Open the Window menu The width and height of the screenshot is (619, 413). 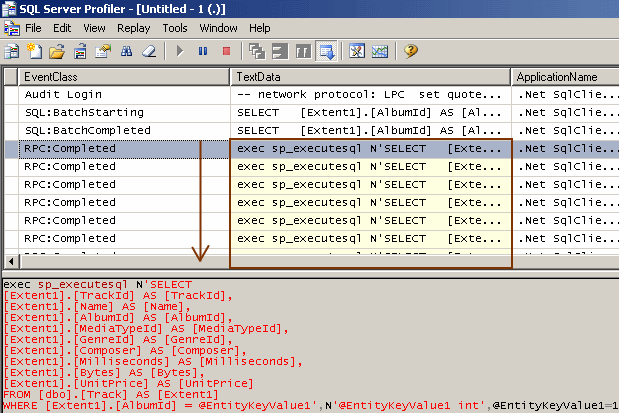218,28
